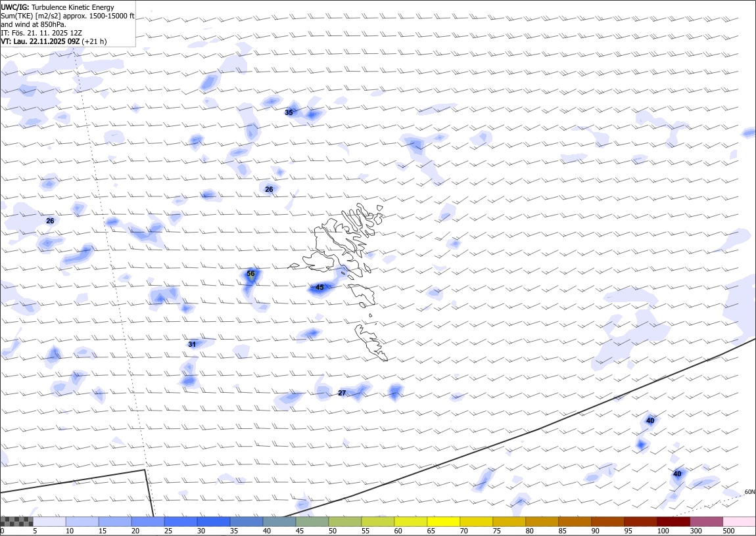Click the brown-orange swatch between 85 and 90

coord(575,521)
